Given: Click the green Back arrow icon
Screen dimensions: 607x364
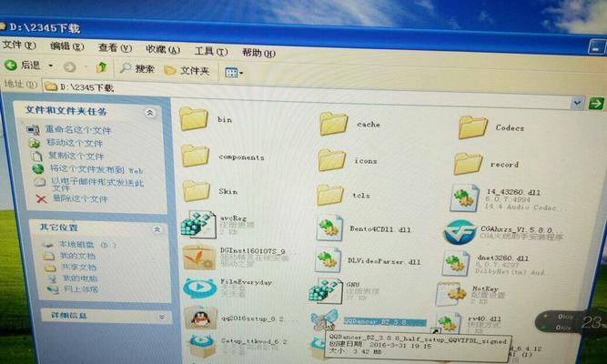Looking at the screenshot, I should (x=11, y=65).
